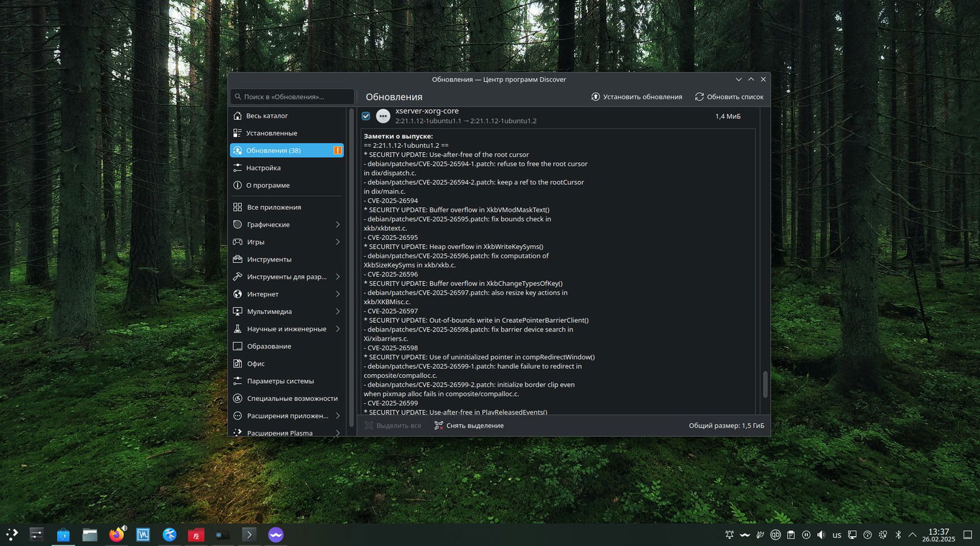Click the Заметки о выпуске heading
The width and height of the screenshot is (980, 546).
point(399,136)
